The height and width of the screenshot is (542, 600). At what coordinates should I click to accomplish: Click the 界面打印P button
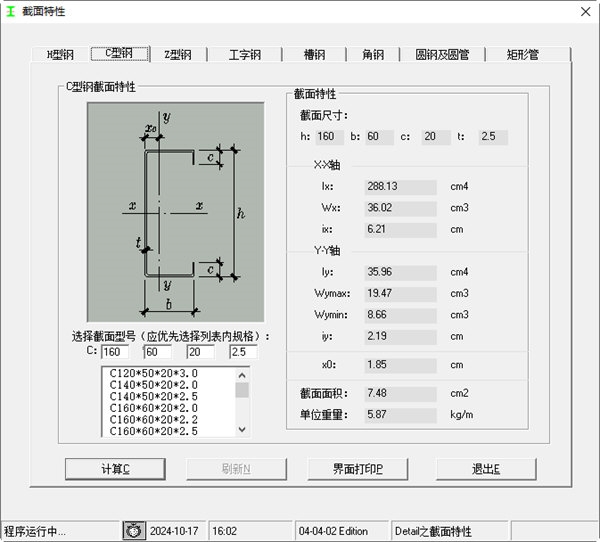[357, 469]
